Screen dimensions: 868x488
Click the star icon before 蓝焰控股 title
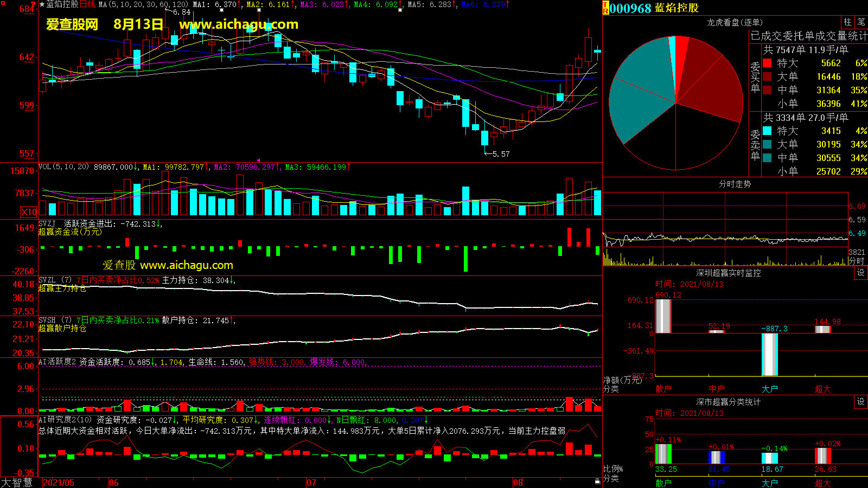[42, 4]
